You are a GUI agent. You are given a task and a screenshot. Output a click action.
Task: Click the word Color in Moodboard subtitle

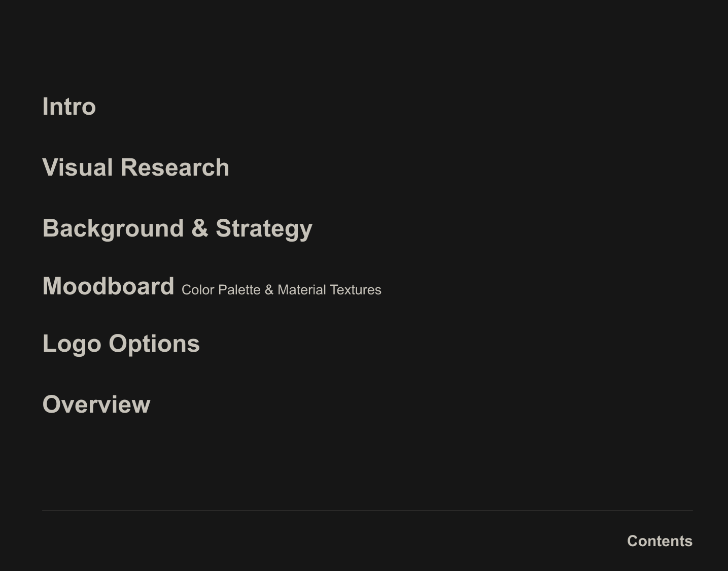tap(198, 290)
